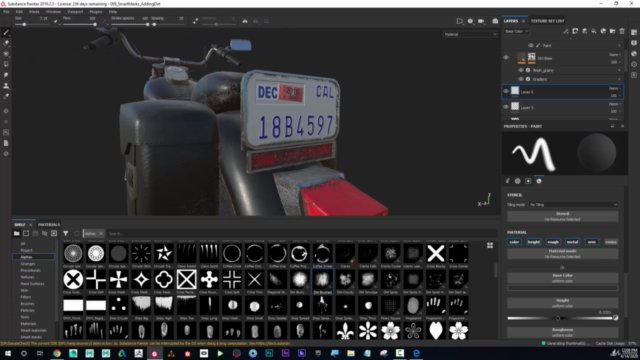Screen dimensions: 640x360
Task: Click the Material mode button
Action: click(x=562, y=253)
